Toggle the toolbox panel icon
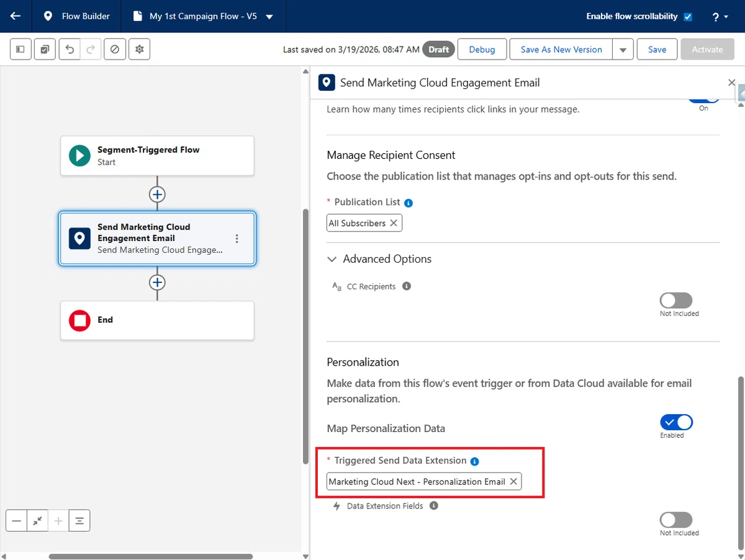Viewport: 745px width, 560px height. click(20, 50)
